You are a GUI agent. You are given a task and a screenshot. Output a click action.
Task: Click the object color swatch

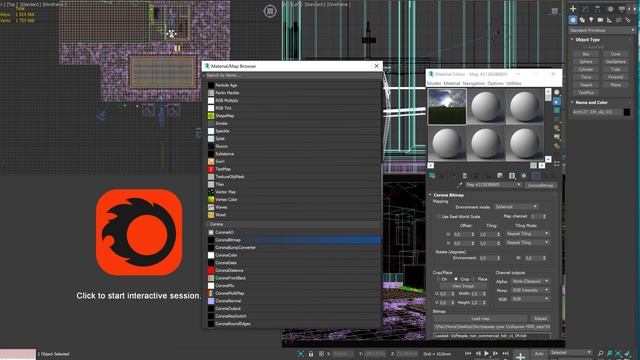[627, 112]
